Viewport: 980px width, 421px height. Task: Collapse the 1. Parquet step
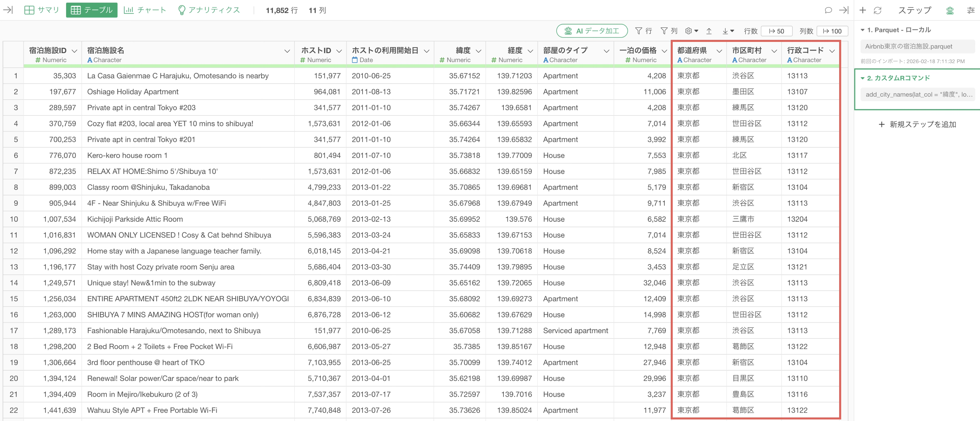(862, 30)
